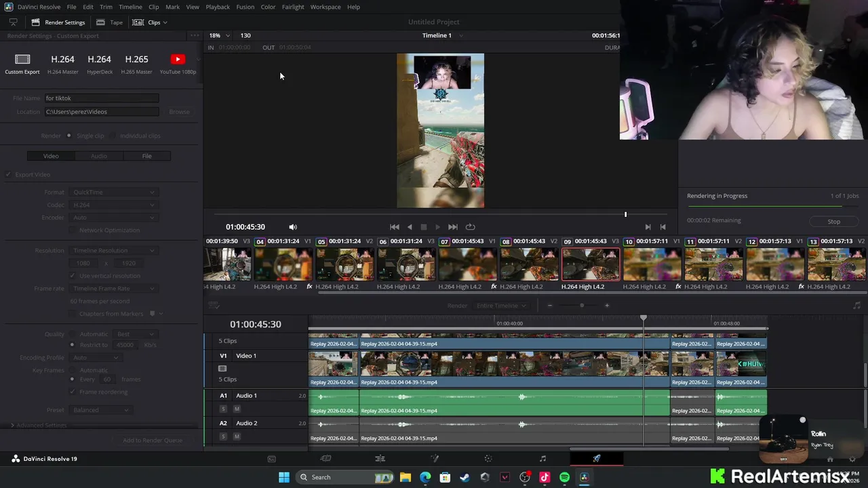
Task: Enable Chapters from Markers
Action: pyautogui.click(x=73, y=314)
